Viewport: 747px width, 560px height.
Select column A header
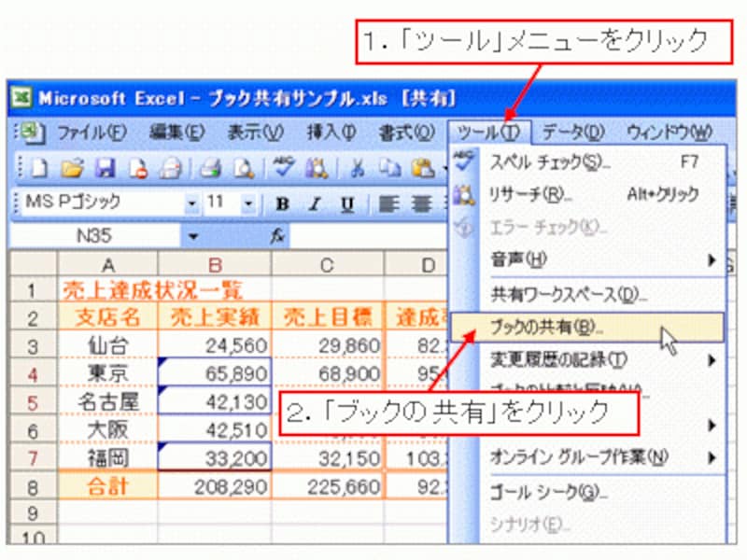click(107, 265)
